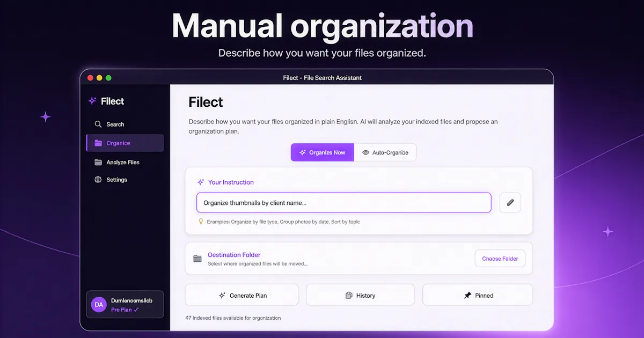This screenshot has width=644, height=338.
Task: Focus the instruction text input field
Action: (343, 203)
